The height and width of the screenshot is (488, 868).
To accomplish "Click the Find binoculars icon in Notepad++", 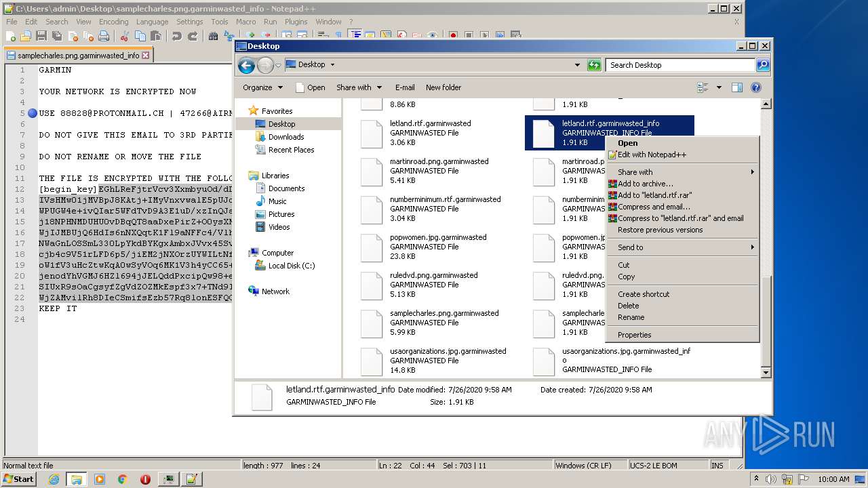I will coord(213,36).
